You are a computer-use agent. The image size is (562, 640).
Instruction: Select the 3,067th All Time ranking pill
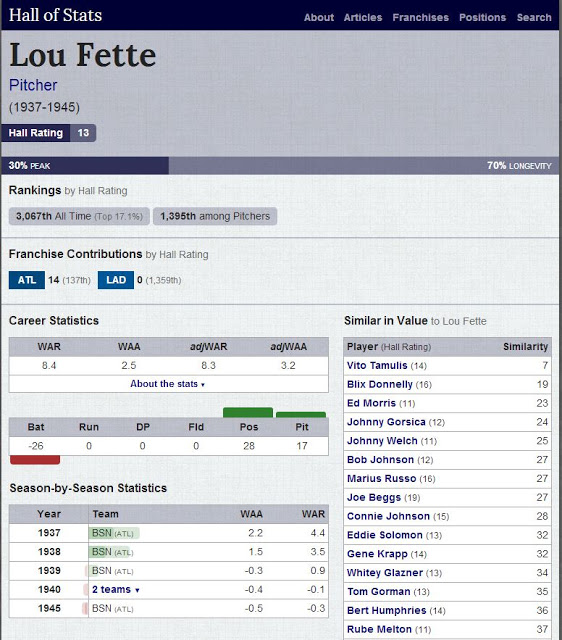(x=79, y=216)
